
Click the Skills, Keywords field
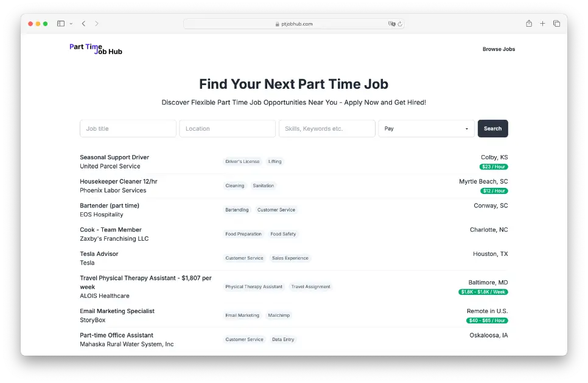327,128
